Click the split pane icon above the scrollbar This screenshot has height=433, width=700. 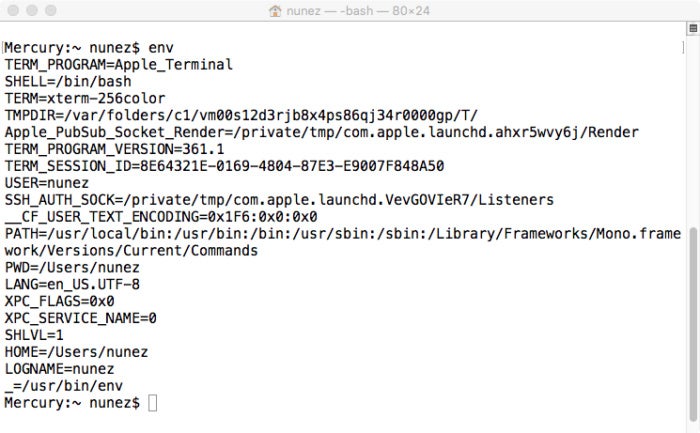click(x=693, y=29)
